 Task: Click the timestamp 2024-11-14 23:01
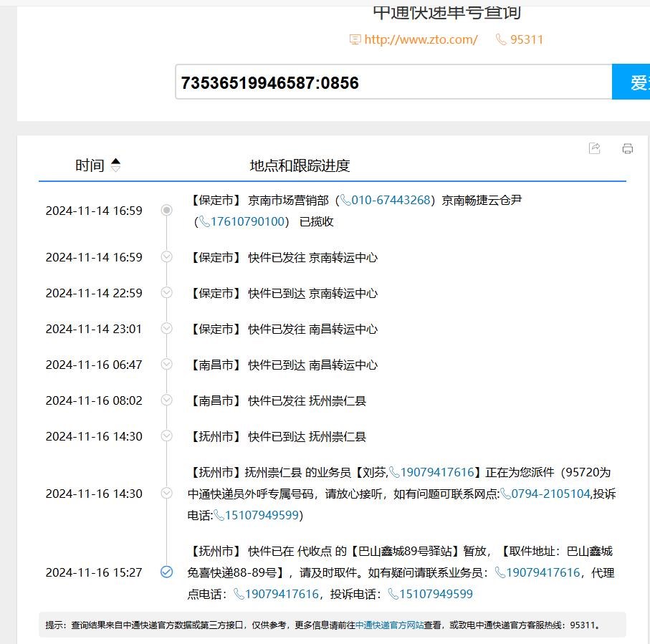[x=94, y=329]
